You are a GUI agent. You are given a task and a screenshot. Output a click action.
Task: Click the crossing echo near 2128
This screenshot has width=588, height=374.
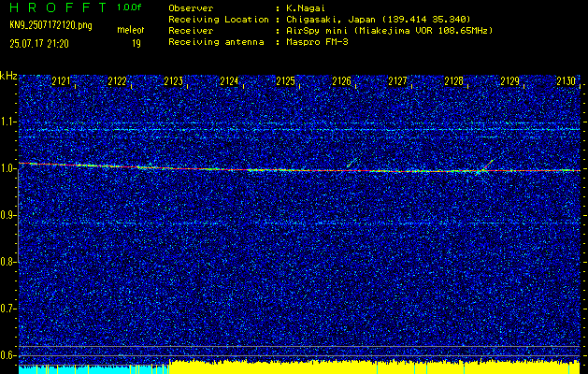[485, 167]
